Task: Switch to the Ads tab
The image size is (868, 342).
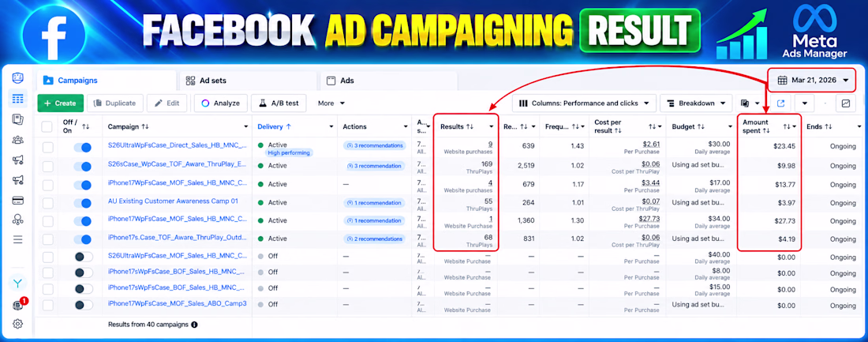Action: [388, 81]
